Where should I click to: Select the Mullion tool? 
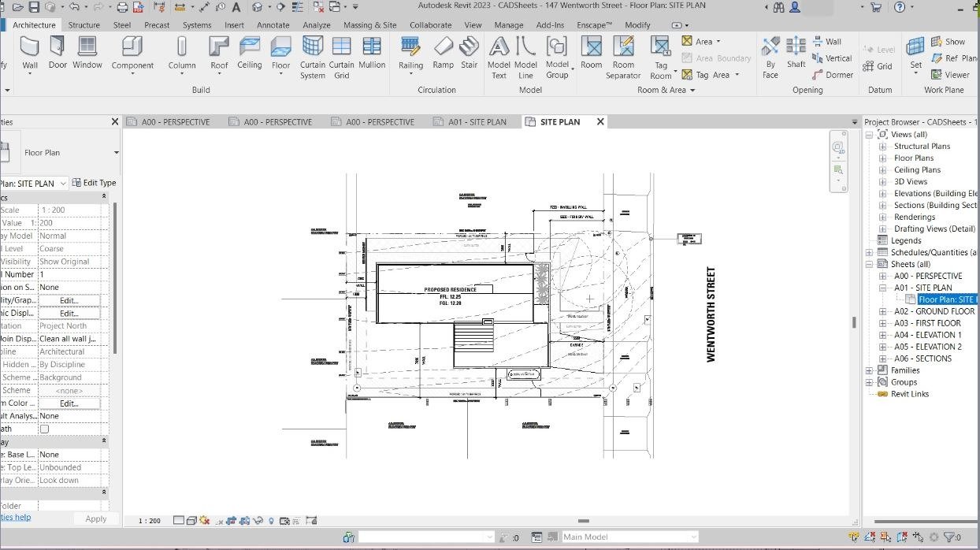(x=372, y=53)
